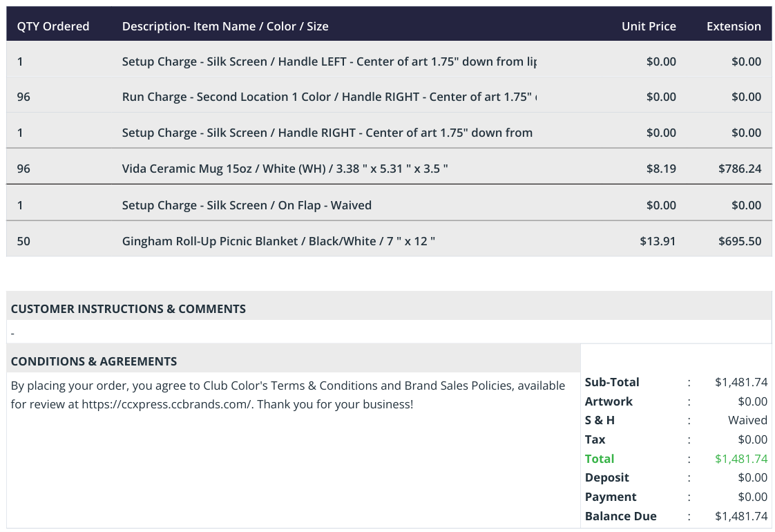Click the Balance Due amount
Screen dimensions: 775x532
coord(741,516)
